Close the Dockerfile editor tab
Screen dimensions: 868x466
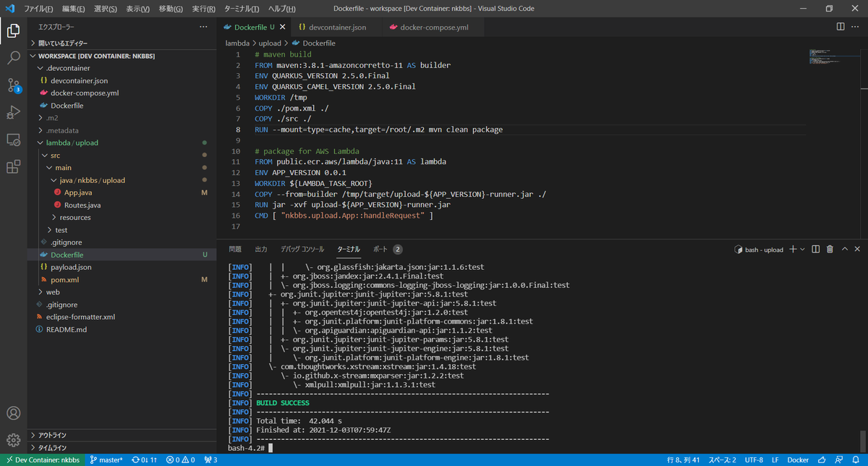tap(282, 27)
